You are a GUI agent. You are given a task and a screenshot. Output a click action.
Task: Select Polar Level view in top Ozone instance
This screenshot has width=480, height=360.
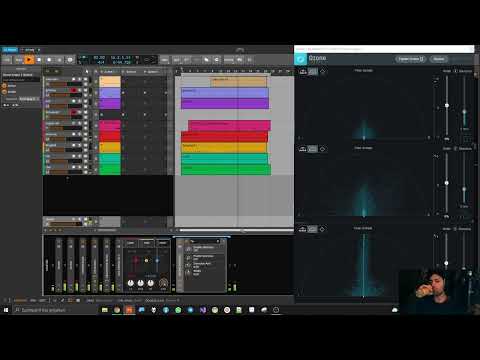click(x=313, y=71)
